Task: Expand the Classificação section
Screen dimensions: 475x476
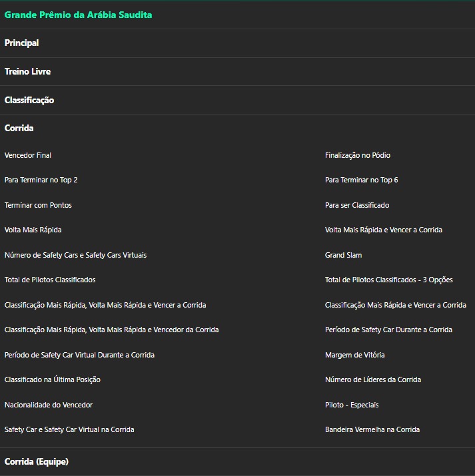Action: (29, 101)
